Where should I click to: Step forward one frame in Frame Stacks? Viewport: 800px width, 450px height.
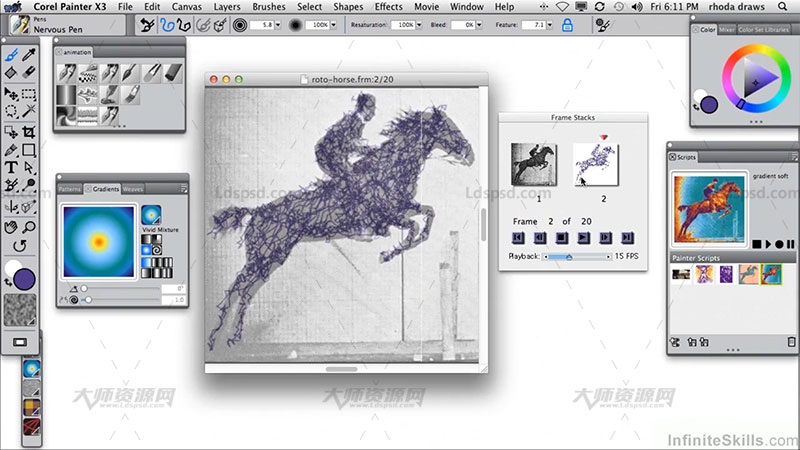[605, 238]
